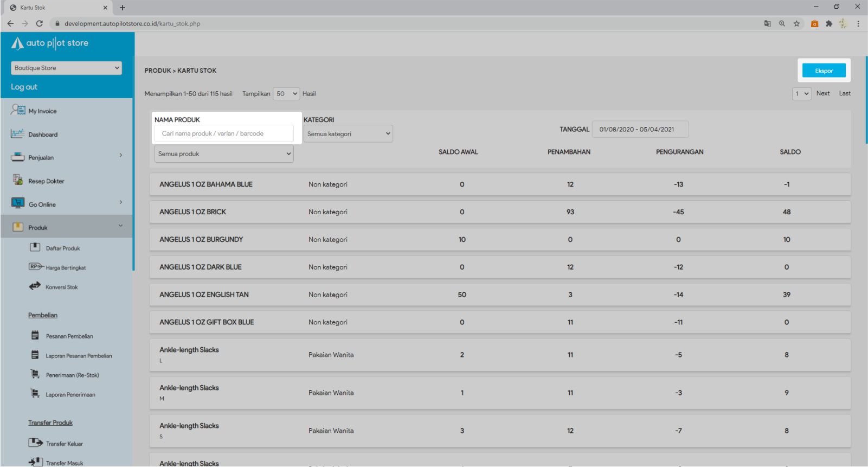868x467 pixels.
Task: Open Dashboard via its chart icon
Action: 18,133
